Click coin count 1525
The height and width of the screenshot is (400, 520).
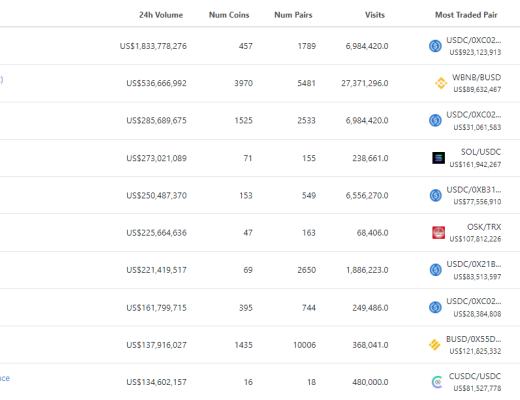243,121
